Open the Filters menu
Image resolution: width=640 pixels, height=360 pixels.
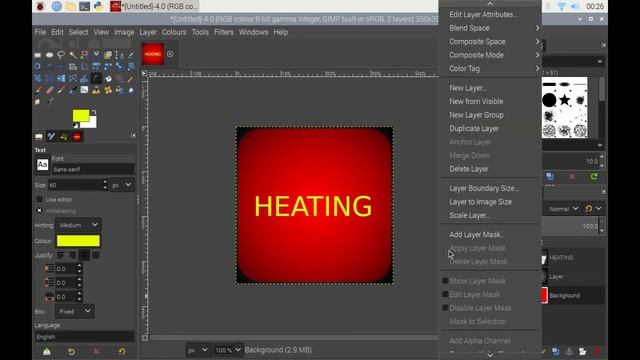(x=224, y=32)
